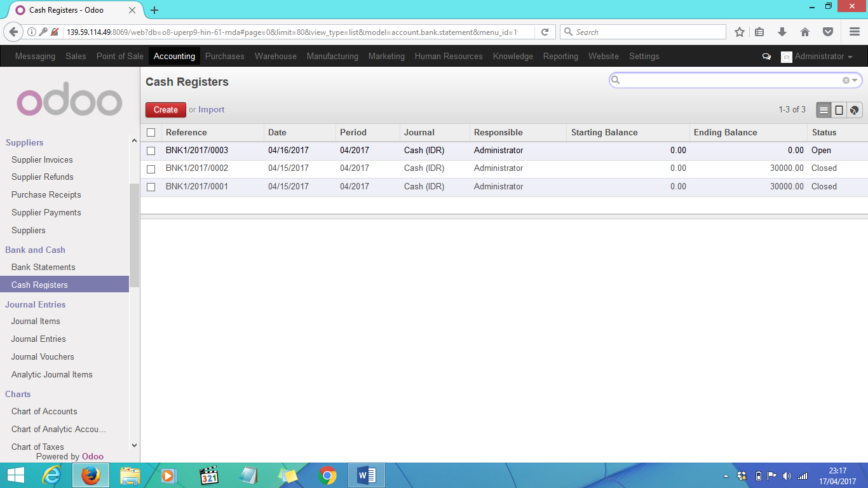Show hidden system tray icons
Image resolution: width=868 pixels, height=488 pixels.
click(726, 476)
